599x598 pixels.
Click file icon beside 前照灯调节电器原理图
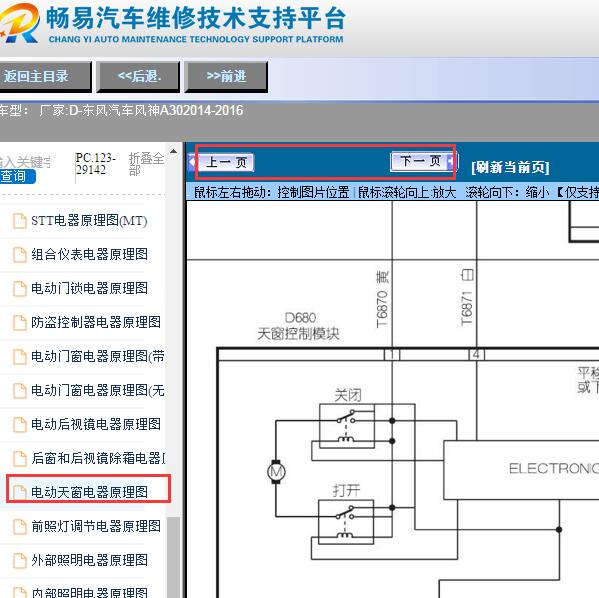(20, 527)
